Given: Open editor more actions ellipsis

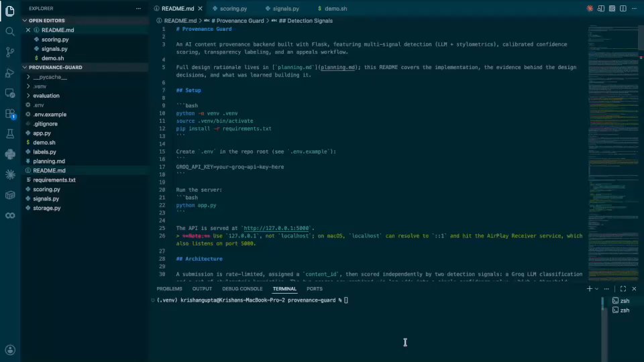Looking at the screenshot, I should [x=634, y=8].
